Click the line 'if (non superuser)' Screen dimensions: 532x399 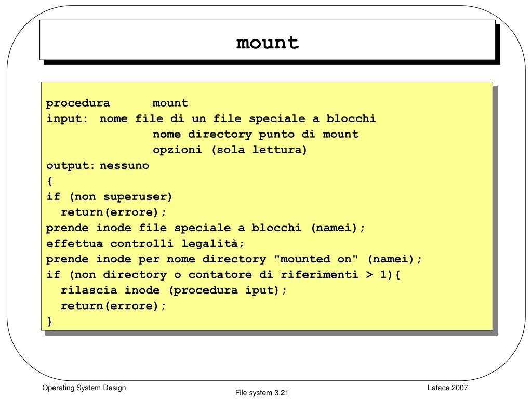pos(109,197)
